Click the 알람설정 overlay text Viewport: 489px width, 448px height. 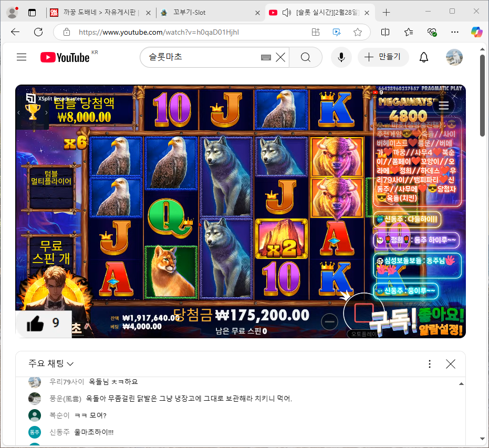click(441, 329)
